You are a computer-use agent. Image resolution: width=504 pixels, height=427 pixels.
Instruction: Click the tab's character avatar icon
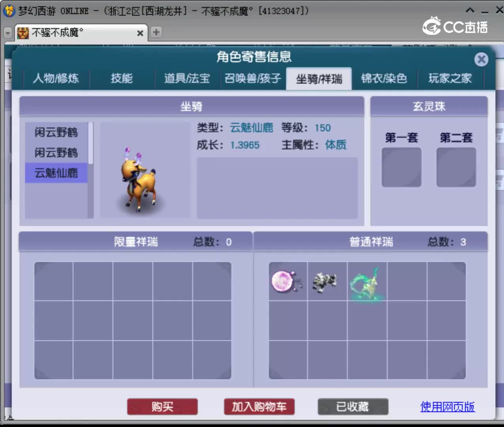click(x=23, y=33)
